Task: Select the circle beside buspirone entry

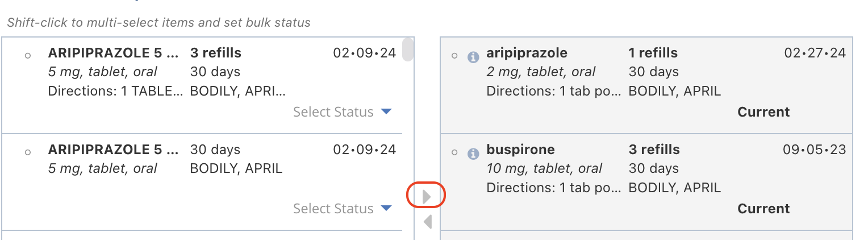Action: pos(454,152)
